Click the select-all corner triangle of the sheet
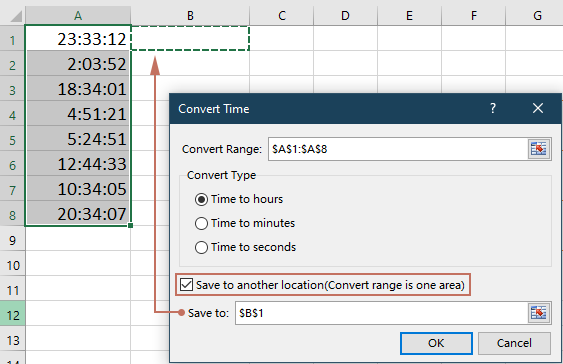Image resolution: width=563 pixels, height=364 pixels. 15,16
